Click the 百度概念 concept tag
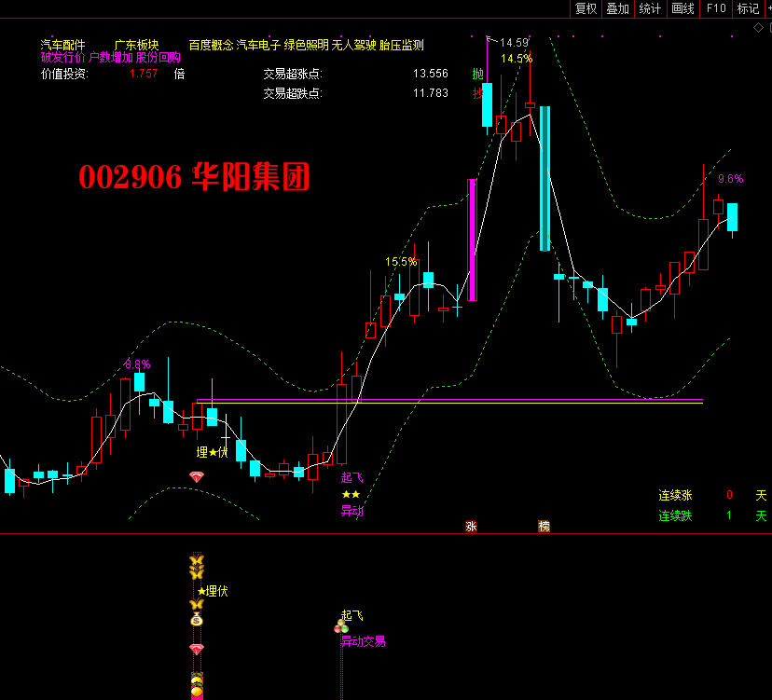Image resolution: width=772 pixels, height=700 pixels. [211, 45]
